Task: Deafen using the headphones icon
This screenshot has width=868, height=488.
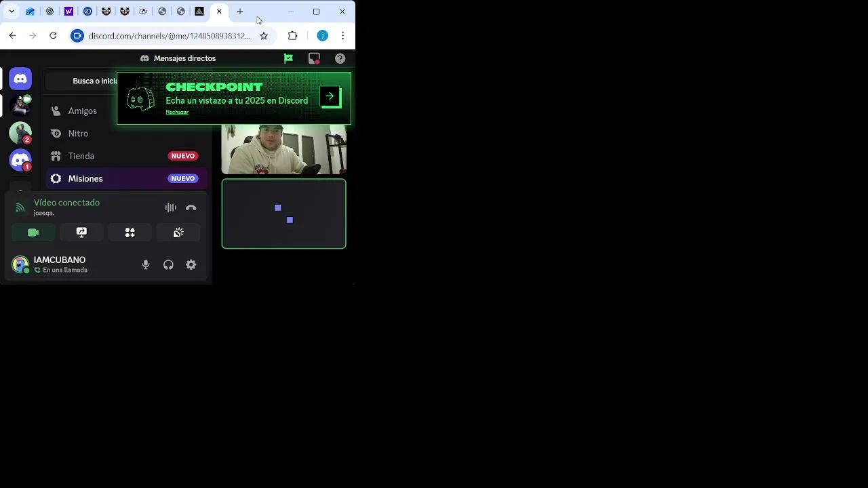Action: pyautogui.click(x=168, y=265)
